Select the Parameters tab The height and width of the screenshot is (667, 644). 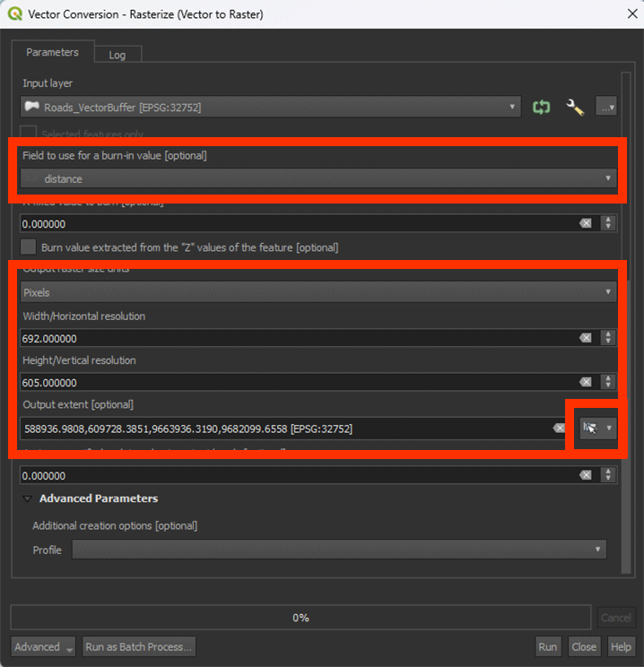(x=52, y=53)
